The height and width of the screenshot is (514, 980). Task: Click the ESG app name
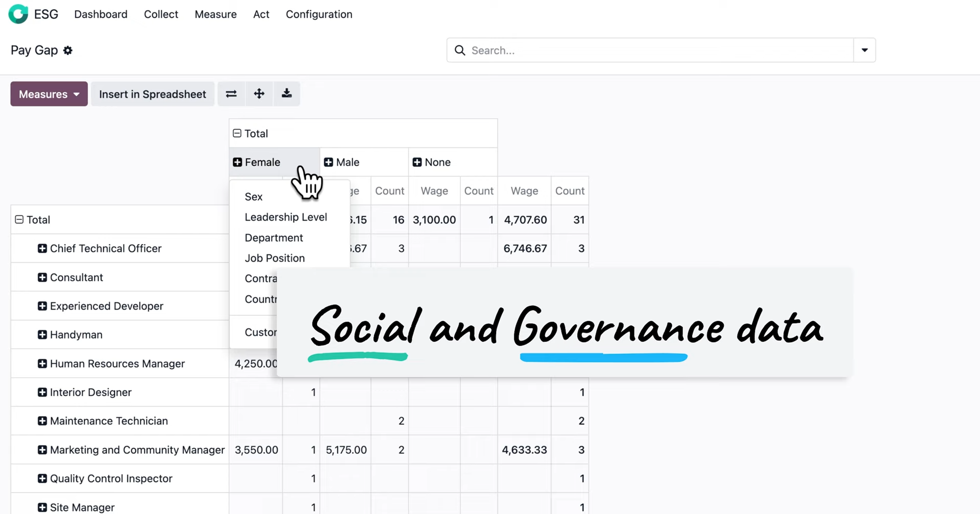(46, 14)
